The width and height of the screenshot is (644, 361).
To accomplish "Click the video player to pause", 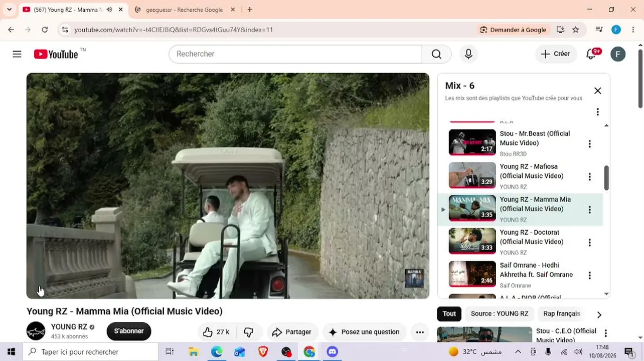I will click(x=228, y=186).
